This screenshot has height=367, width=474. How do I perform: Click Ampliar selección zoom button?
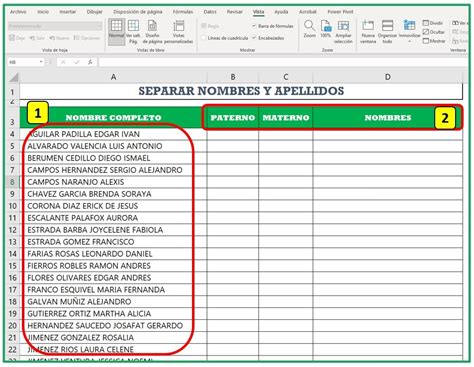[343, 31]
